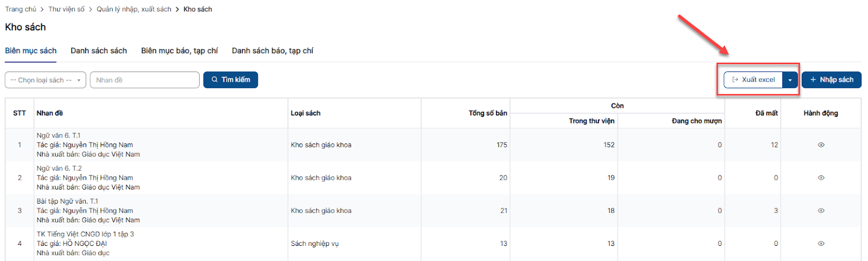This screenshot has width=868, height=261.
Task: Open the Chọn loại sách dropdown
Action: [x=46, y=80]
